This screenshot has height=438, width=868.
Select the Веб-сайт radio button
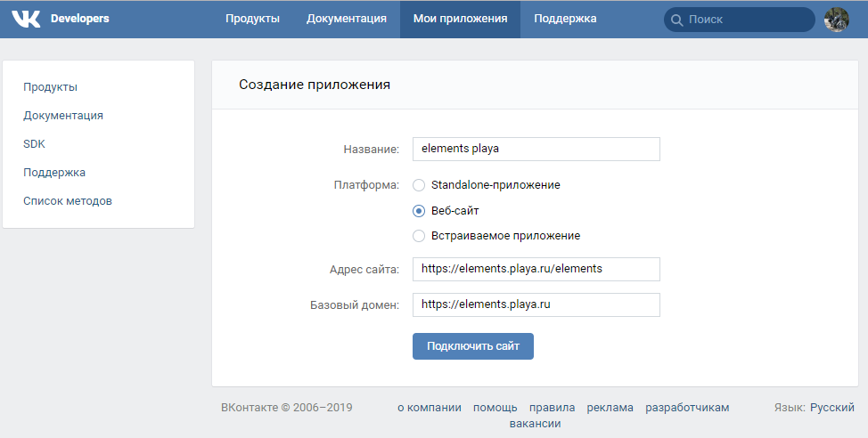click(x=419, y=211)
